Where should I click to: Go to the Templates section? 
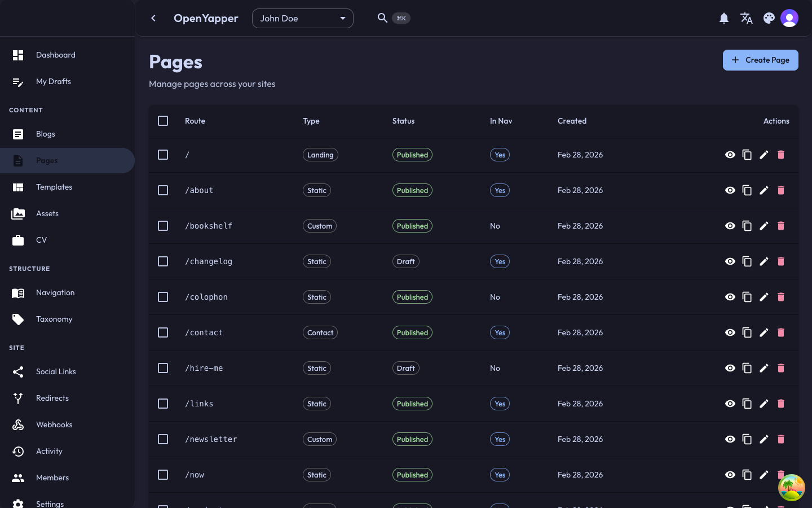point(54,187)
